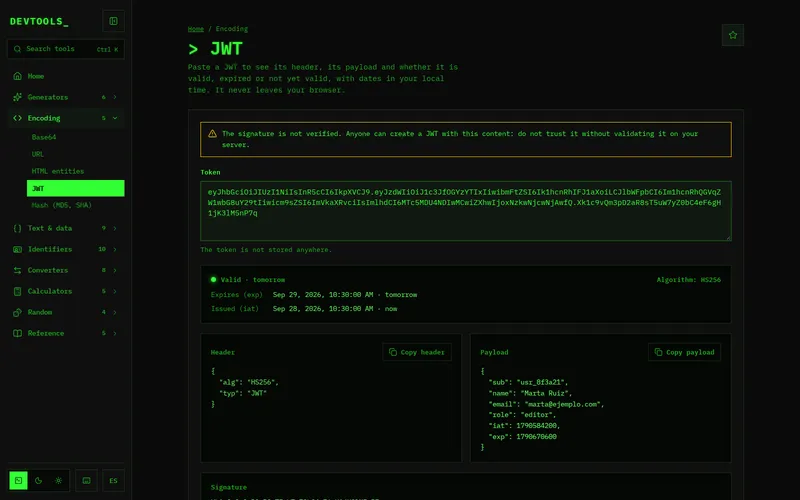Click into the Search tools field
The image size is (800, 500).
click(66, 49)
